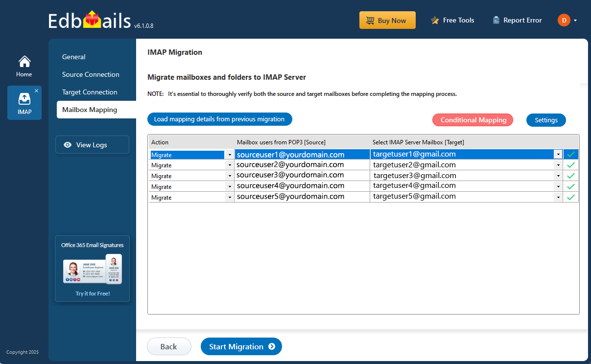Open the user account avatar D
Image resolution: width=591 pixels, height=364 pixels.
pyautogui.click(x=563, y=20)
